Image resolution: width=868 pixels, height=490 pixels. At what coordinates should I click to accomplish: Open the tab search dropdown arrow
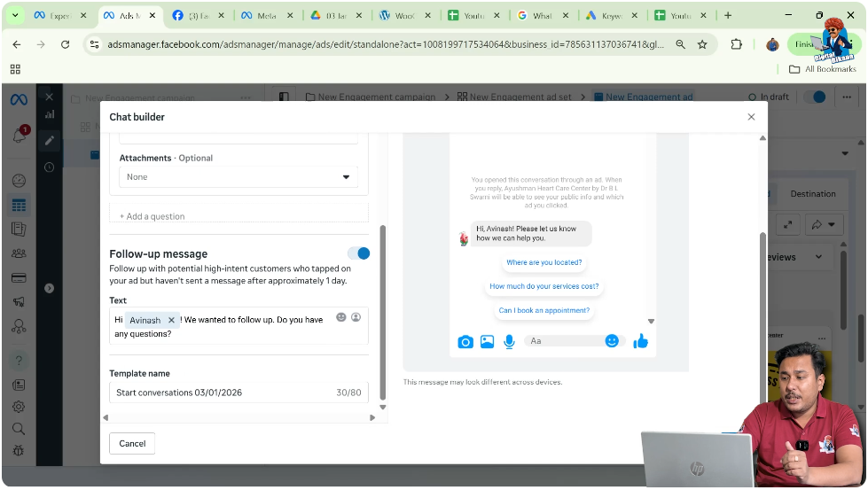point(15,15)
